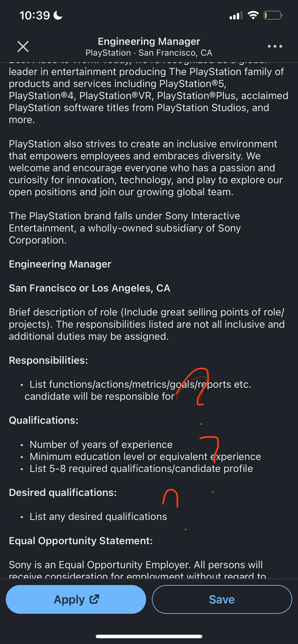Tap the Qualifications heading
This screenshot has width=298, height=644.
[x=43, y=420]
